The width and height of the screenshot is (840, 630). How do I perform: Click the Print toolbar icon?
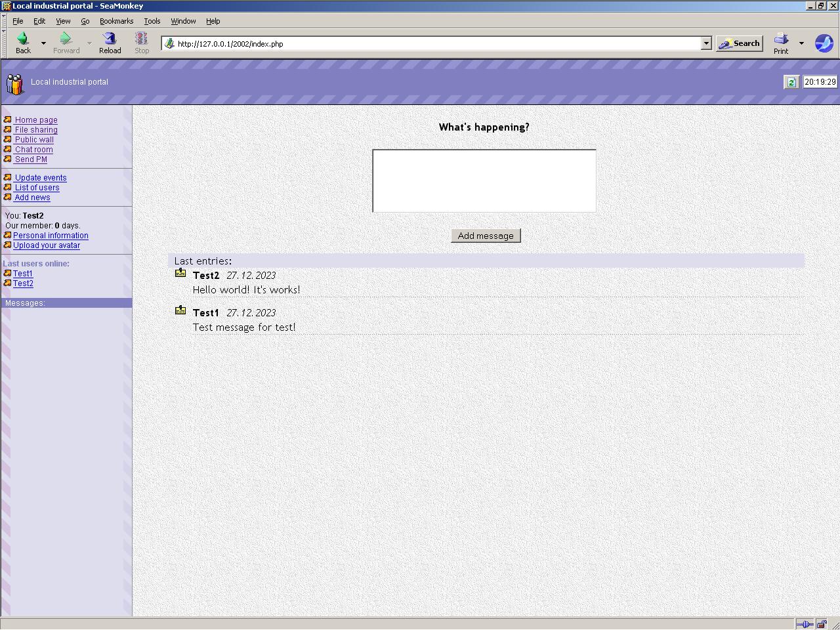pos(781,40)
